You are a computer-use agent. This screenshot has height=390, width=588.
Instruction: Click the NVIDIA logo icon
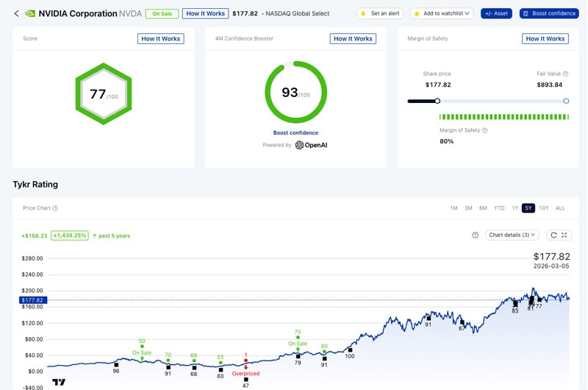pos(30,13)
